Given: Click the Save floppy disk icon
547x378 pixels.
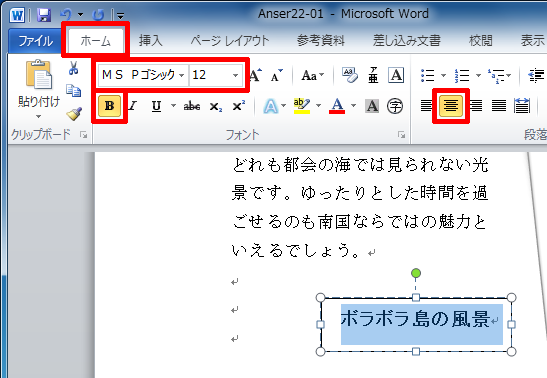Looking at the screenshot, I should click(x=44, y=15).
